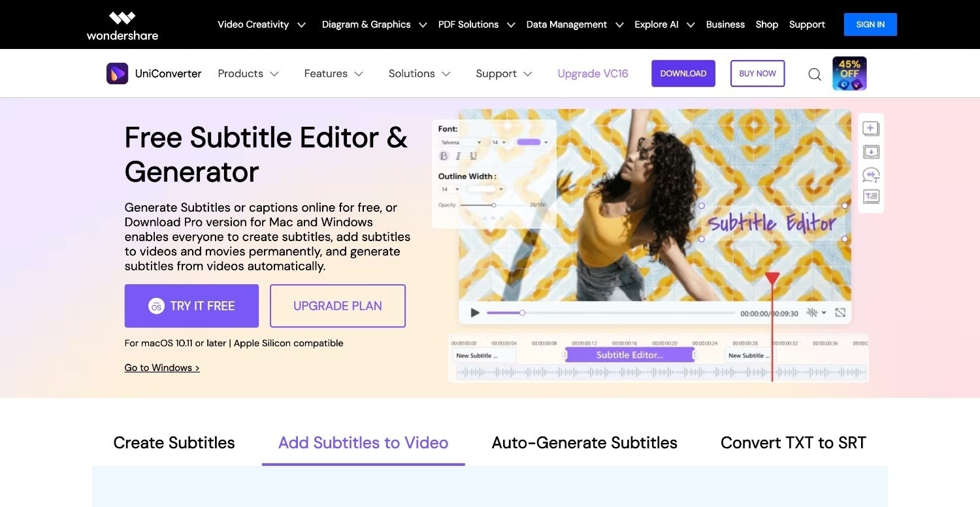
Task: Open the Tahoma font dropdown
Action: point(461,142)
